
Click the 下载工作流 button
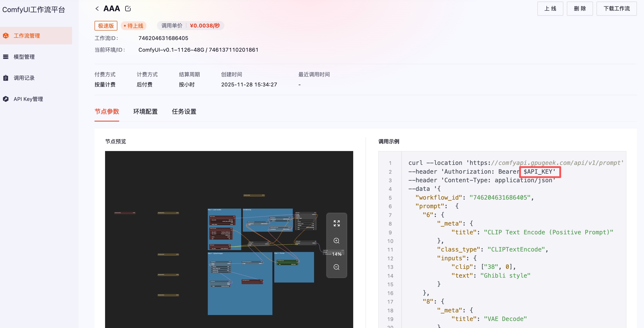coord(616,9)
